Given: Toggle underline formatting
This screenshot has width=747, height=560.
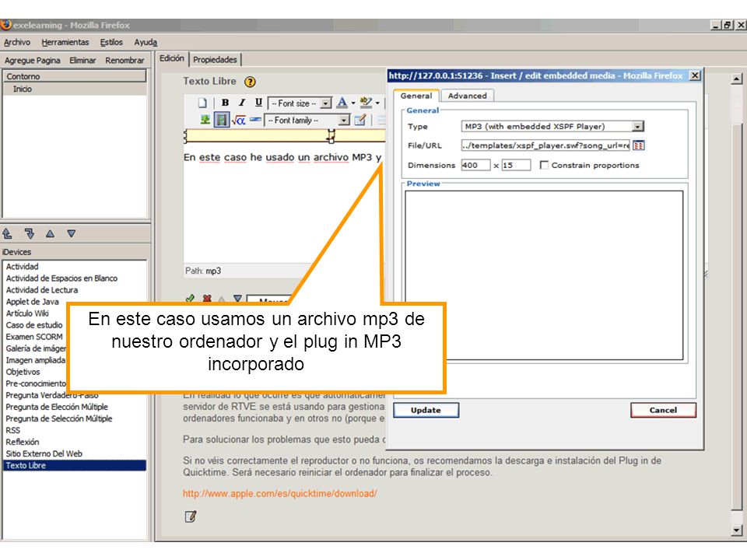Looking at the screenshot, I should [x=258, y=103].
